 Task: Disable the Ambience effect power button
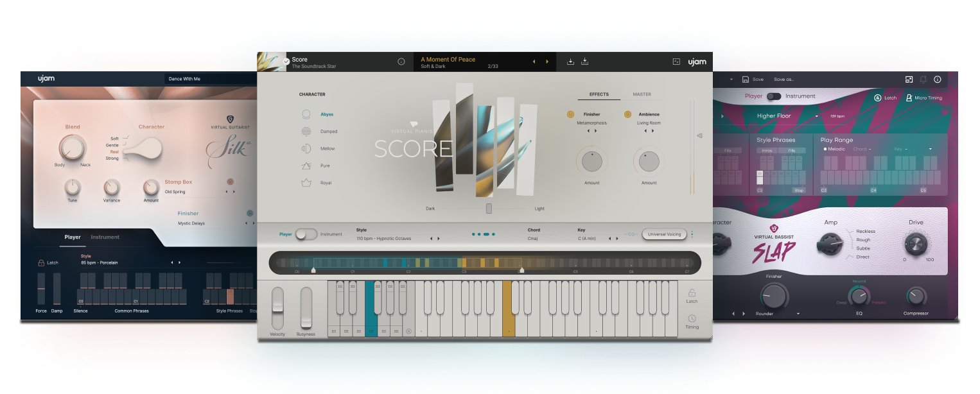point(627,114)
